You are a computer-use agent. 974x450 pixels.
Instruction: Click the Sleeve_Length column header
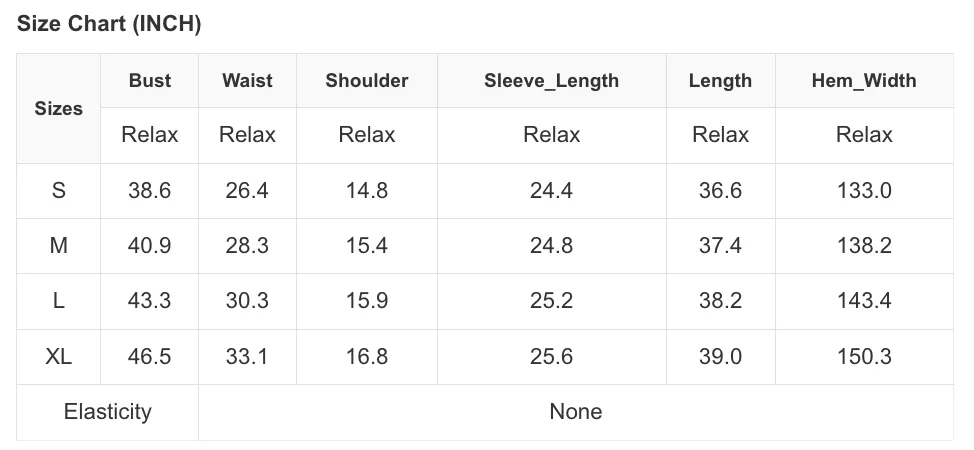point(552,81)
